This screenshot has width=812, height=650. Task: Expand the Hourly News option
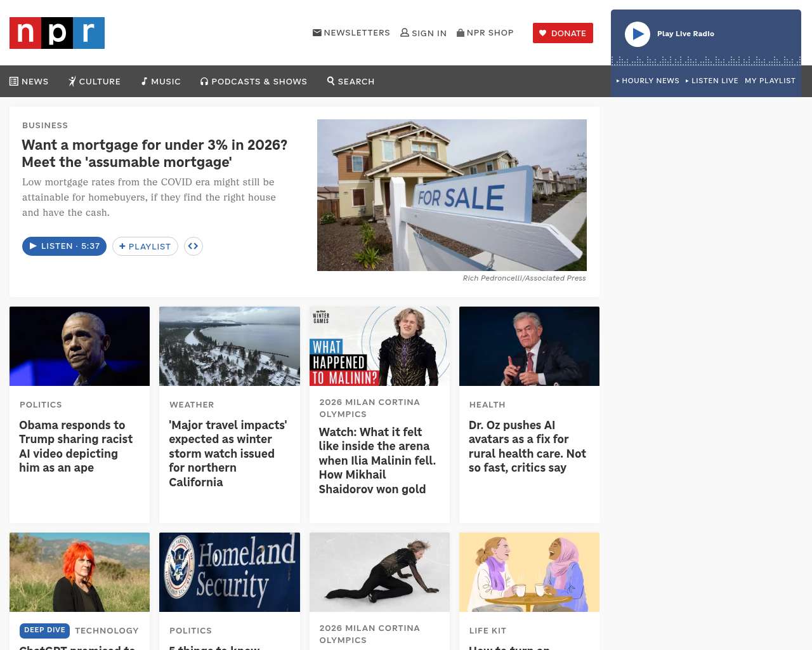tap(648, 81)
